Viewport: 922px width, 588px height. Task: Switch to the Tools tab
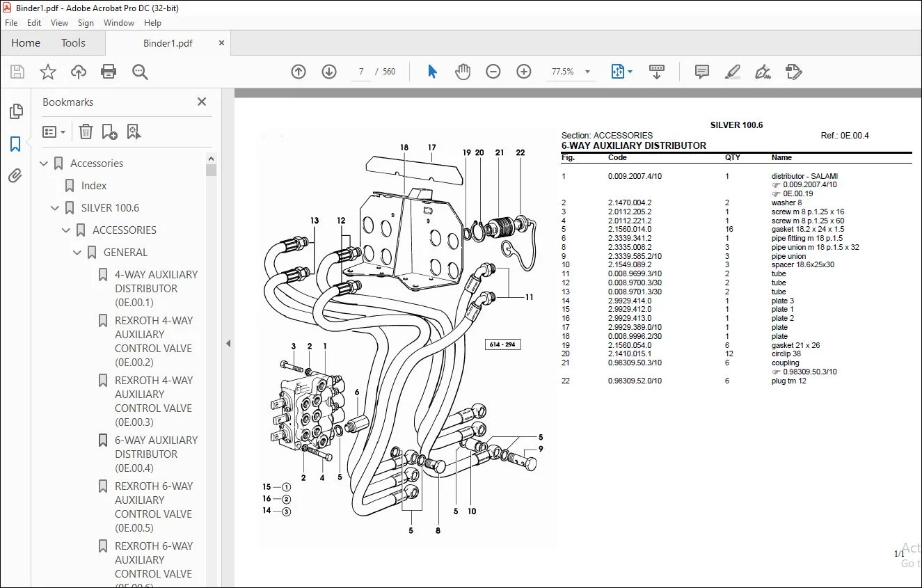pyautogui.click(x=73, y=43)
